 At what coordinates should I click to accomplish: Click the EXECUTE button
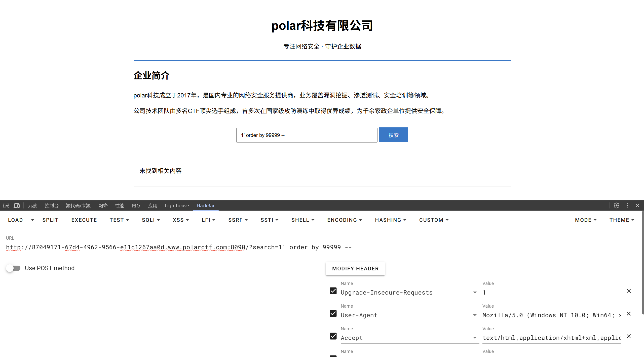pos(84,220)
